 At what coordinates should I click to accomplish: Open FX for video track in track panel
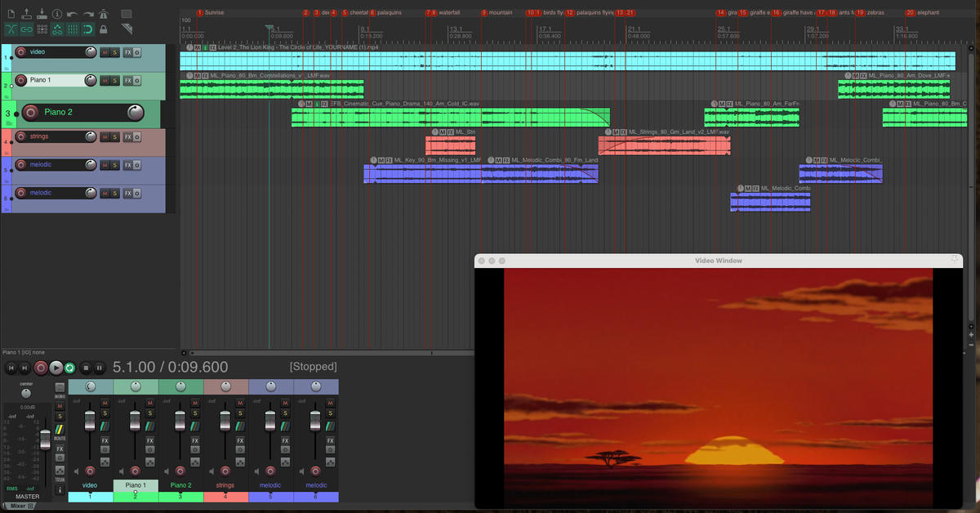(128, 52)
